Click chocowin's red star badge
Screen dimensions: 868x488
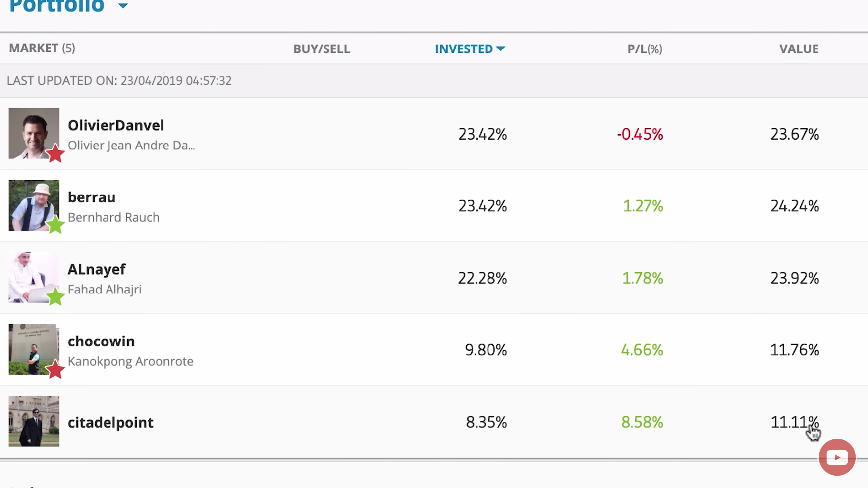55,369
